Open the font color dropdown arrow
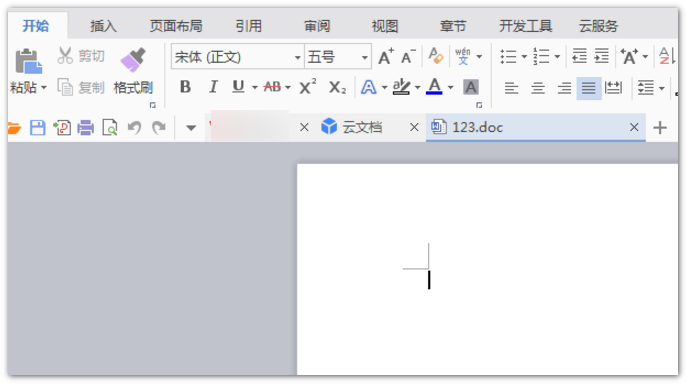The width and height of the screenshot is (687, 384). [450, 88]
